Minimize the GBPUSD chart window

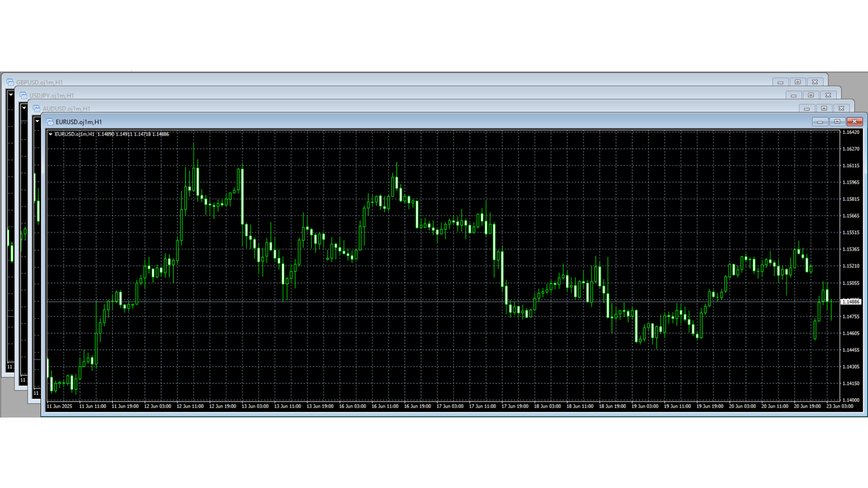point(780,81)
